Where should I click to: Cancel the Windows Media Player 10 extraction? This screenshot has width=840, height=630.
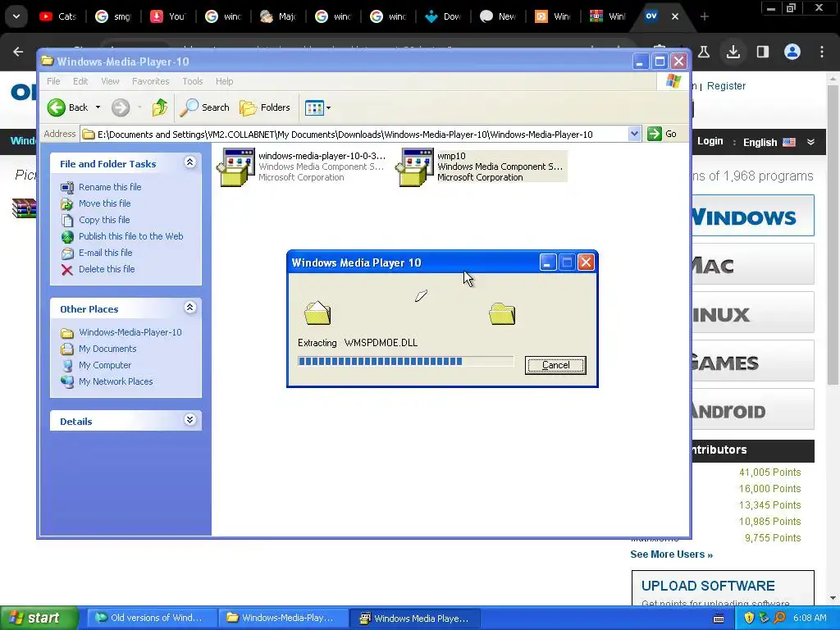pyautogui.click(x=555, y=365)
